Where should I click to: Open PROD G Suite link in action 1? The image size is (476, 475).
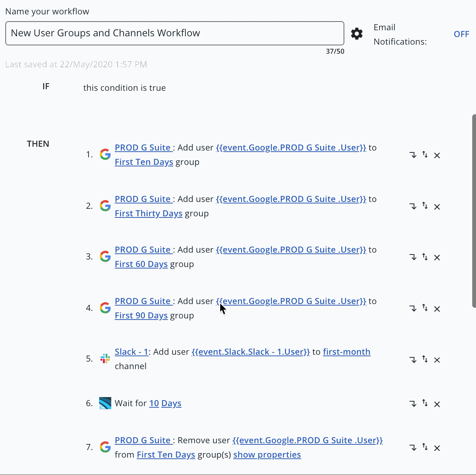[144, 147]
